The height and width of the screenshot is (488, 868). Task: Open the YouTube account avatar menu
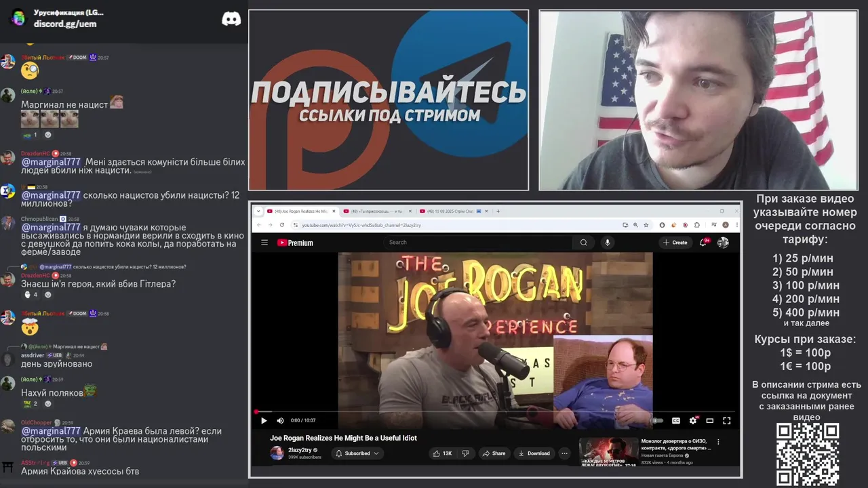[x=724, y=243]
